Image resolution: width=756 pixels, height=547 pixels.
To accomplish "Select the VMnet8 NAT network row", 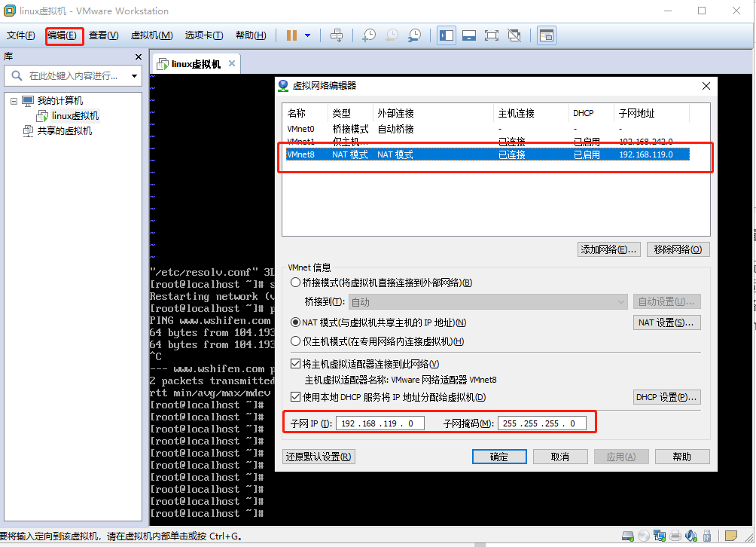I will pyautogui.click(x=487, y=154).
